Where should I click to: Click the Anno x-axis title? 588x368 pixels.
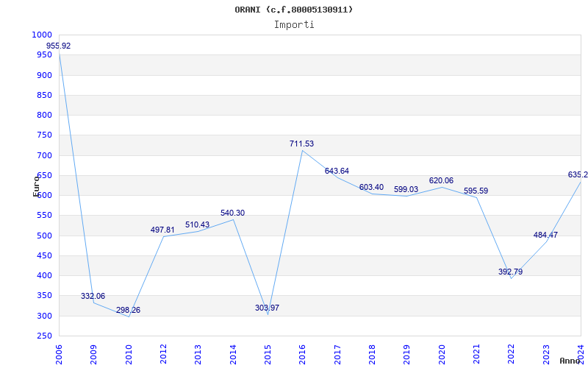coord(570,361)
